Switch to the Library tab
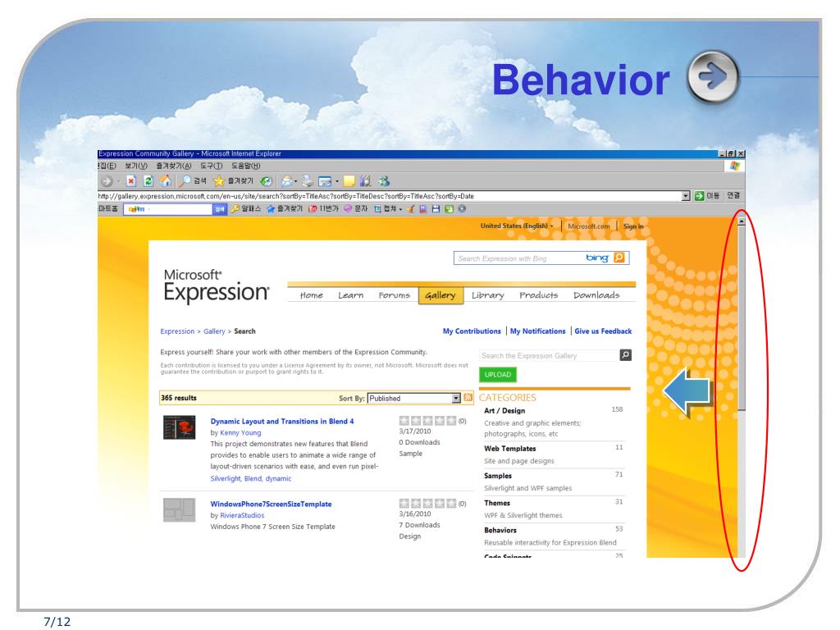This screenshot has width=840, height=630. pos(487,295)
